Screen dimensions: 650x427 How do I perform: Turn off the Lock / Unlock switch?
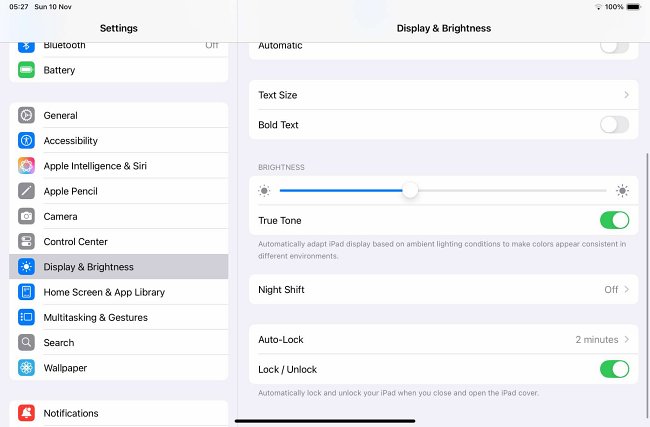point(614,369)
